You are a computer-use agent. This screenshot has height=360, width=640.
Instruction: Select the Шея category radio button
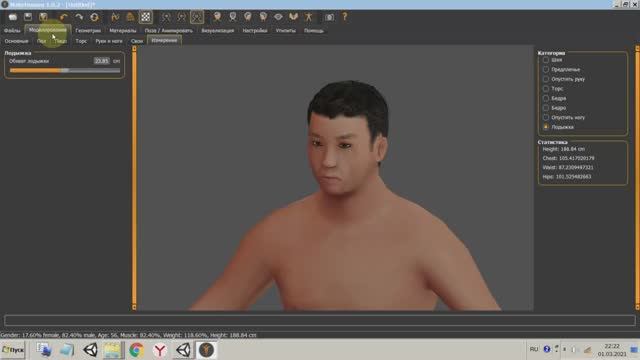coord(546,60)
